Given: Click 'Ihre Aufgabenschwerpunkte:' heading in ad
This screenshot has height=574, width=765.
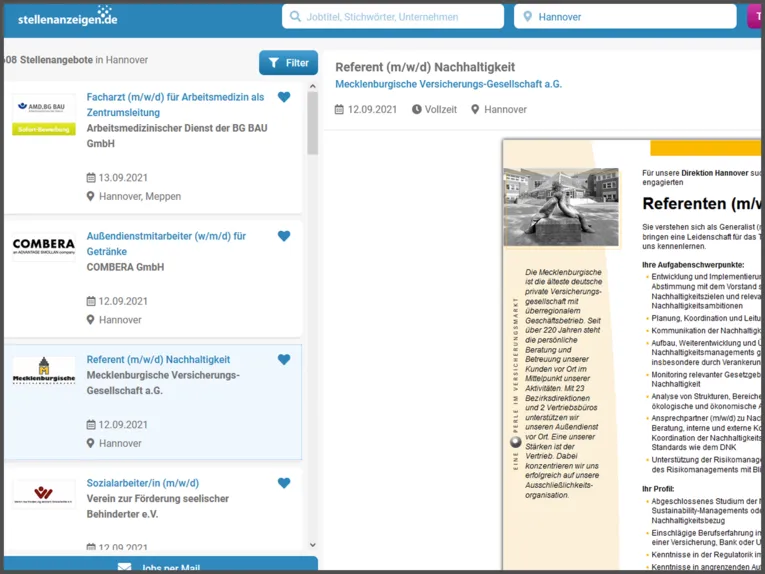Looking at the screenshot, I should coord(693,265).
